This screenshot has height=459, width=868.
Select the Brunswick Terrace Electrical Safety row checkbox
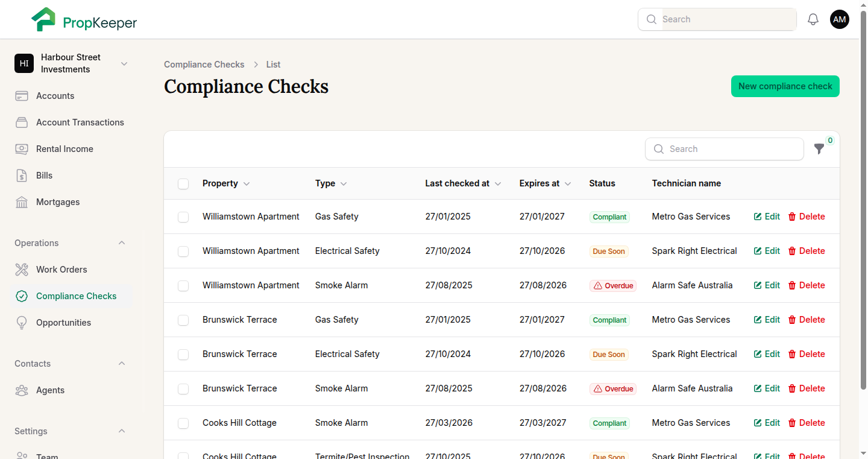[x=183, y=355]
